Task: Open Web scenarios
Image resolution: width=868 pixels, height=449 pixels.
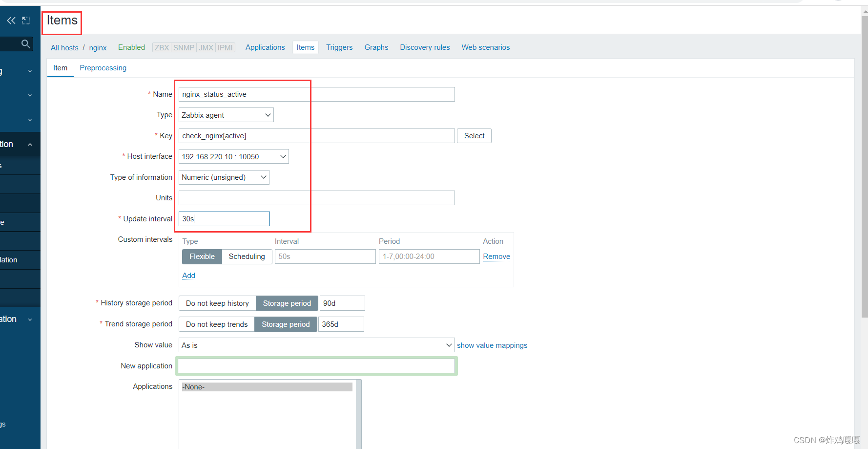Action: tap(486, 47)
